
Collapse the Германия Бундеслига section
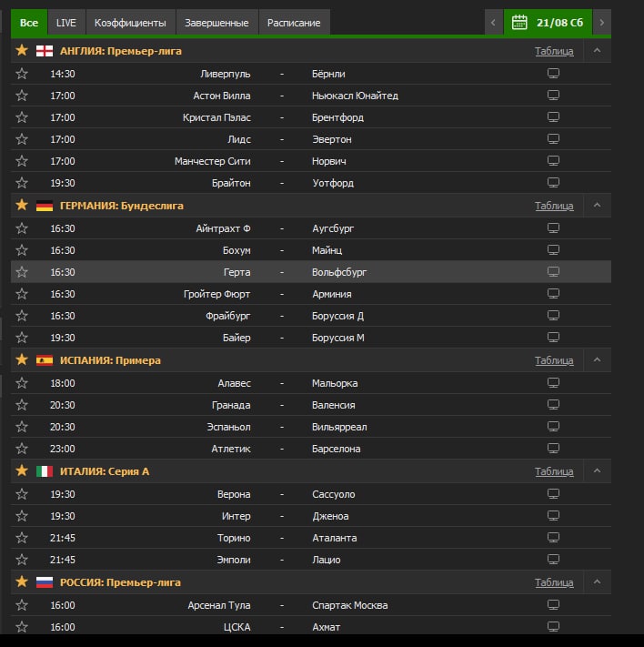tap(597, 206)
